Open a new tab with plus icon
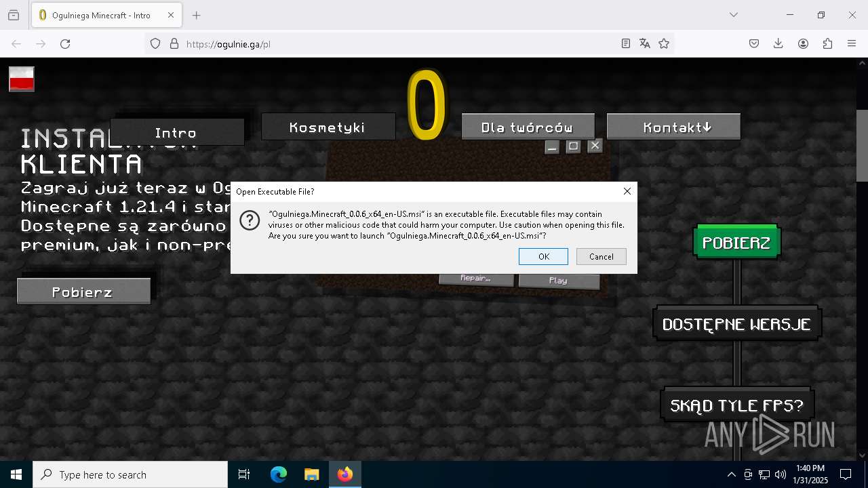Image resolution: width=868 pixels, height=488 pixels. (196, 15)
